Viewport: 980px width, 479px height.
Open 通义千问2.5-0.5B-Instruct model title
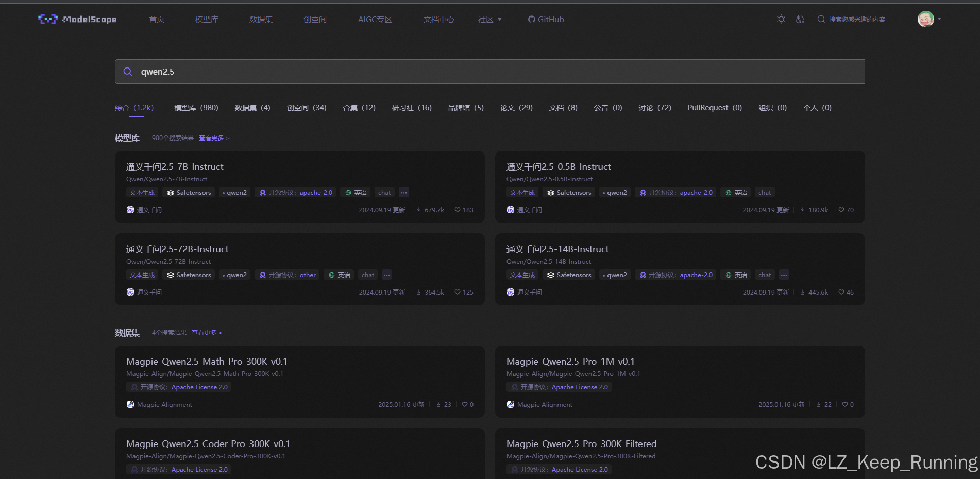(x=559, y=167)
